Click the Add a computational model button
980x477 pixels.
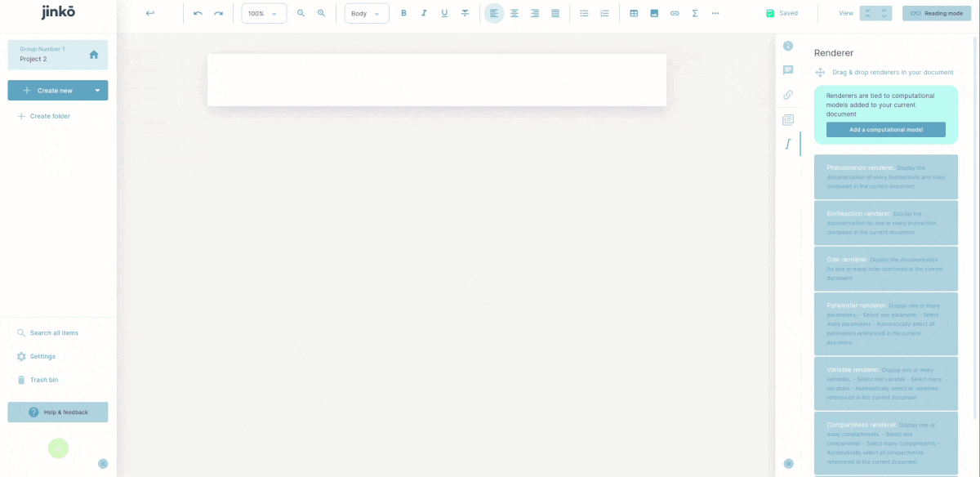(886, 129)
